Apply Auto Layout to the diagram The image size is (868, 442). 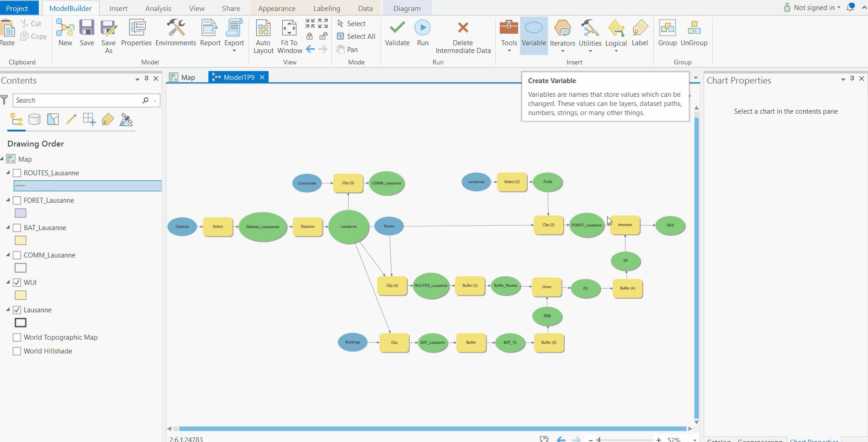263,37
